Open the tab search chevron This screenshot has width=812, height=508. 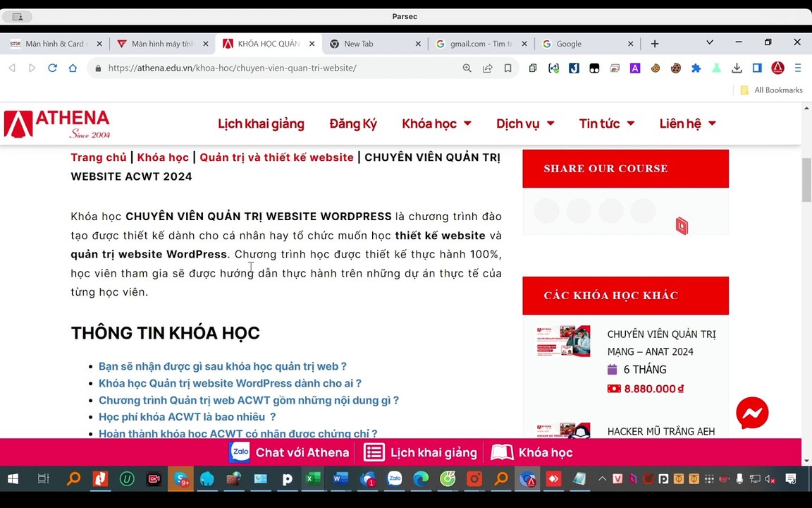(710, 42)
